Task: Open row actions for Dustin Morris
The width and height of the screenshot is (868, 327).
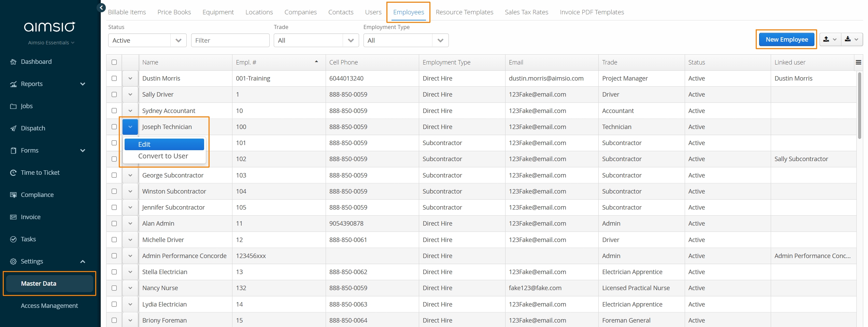Action: (x=130, y=78)
